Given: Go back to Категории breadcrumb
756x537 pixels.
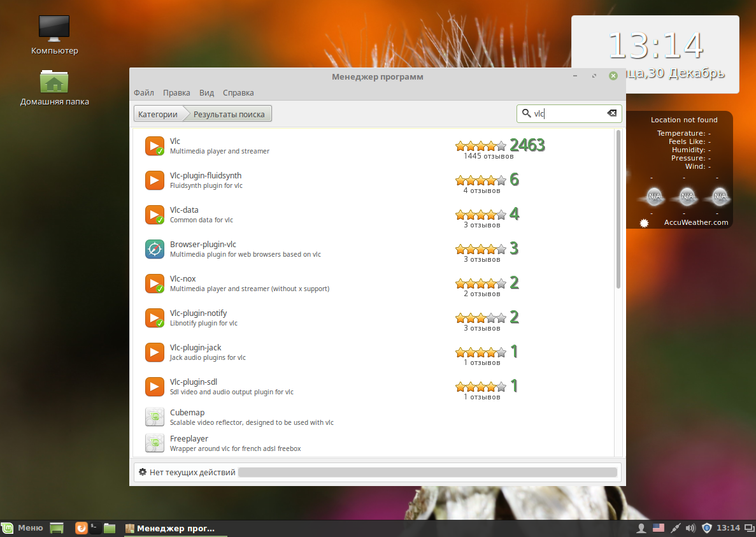Looking at the screenshot, I should pos(157,113).
